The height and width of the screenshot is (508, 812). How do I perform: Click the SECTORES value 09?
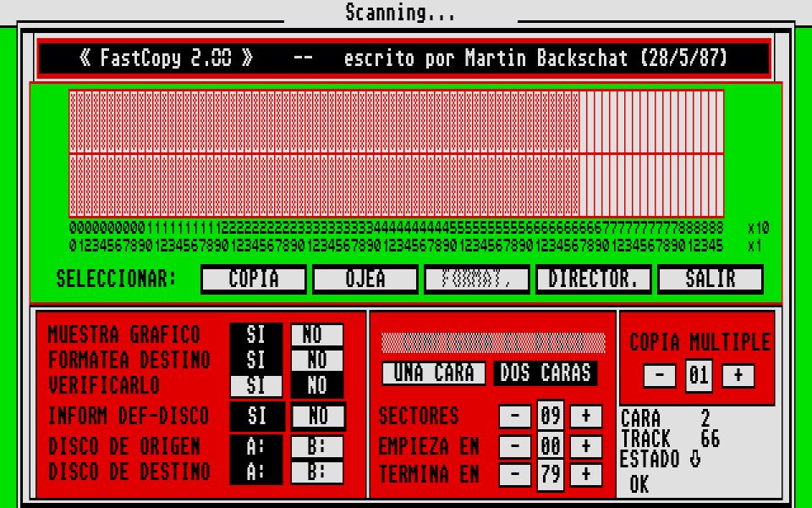[551, 417]
